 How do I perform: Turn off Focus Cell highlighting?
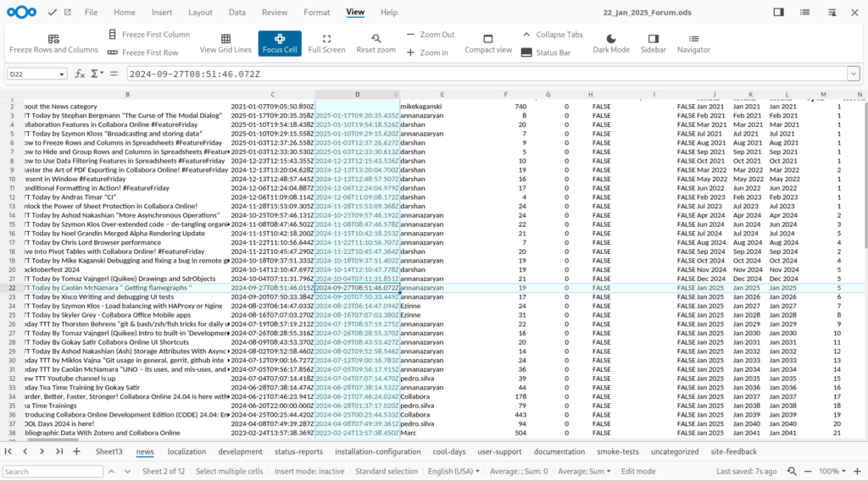tap(280, 43)
